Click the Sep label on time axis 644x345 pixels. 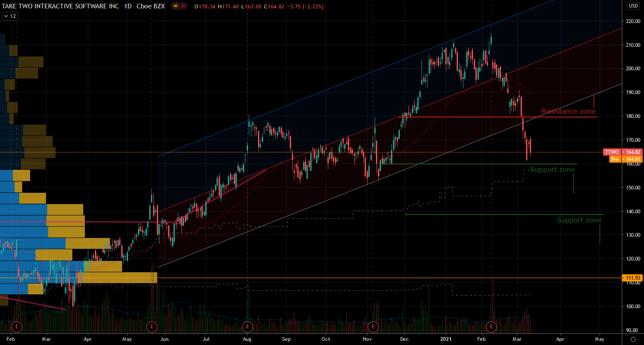pyautogui.click(x=286, y=339)
